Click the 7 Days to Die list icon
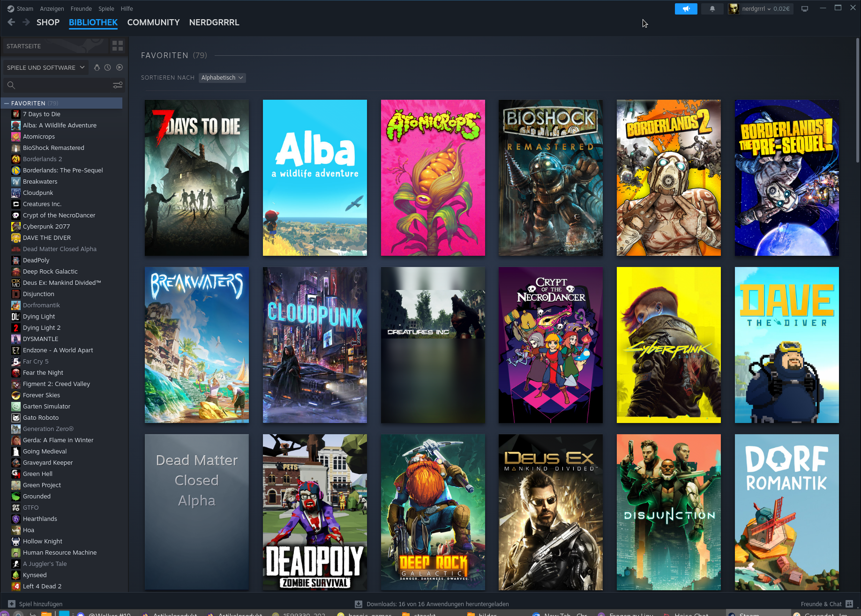Screen dimensions: 861x616 click(x=16, y=114)
